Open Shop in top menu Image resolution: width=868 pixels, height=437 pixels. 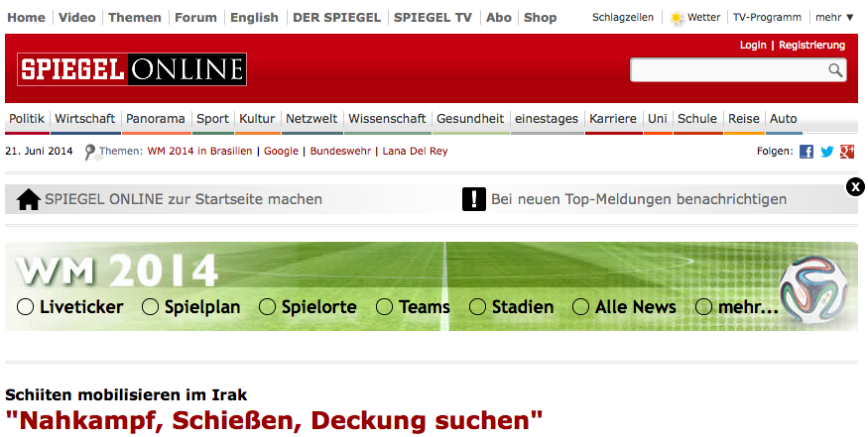click(x=540, y=18)
